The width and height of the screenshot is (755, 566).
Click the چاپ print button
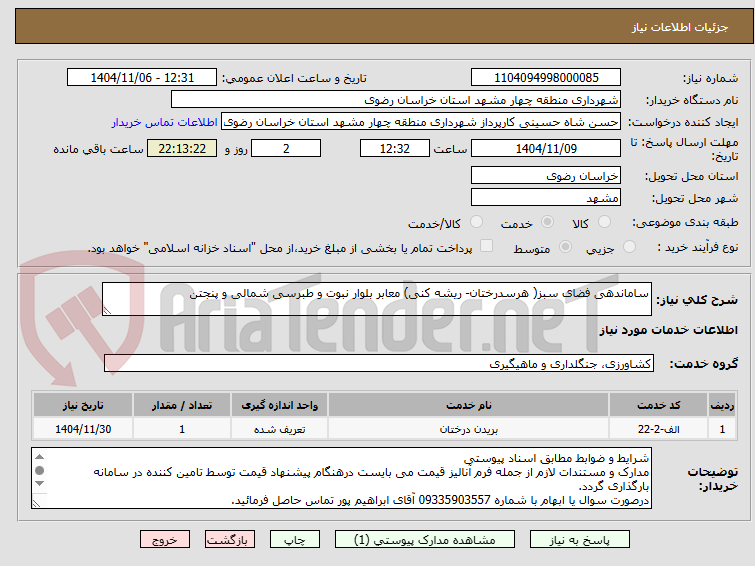pos(295,540)
